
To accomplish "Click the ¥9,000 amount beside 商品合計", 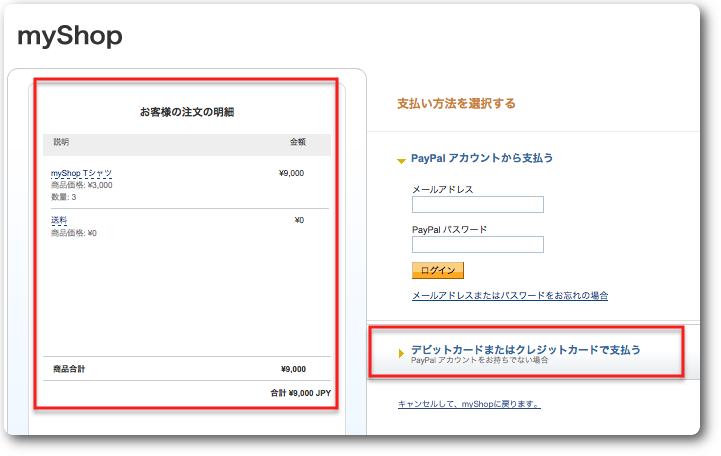I will point(293,369).
